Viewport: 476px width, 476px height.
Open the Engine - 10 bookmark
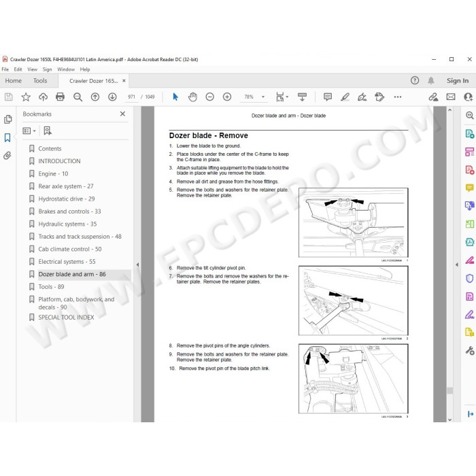click(x=53, y=174)
